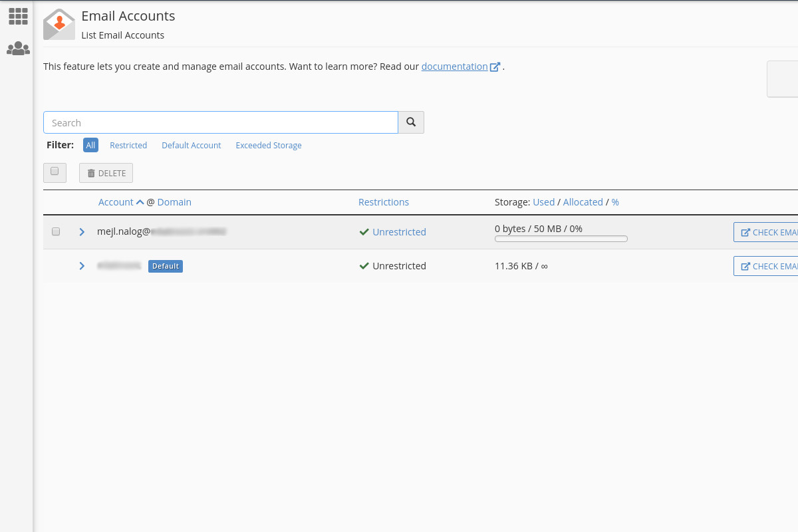
Task: Open the apps grid icon in sidebar
Action: coord(18,17)
